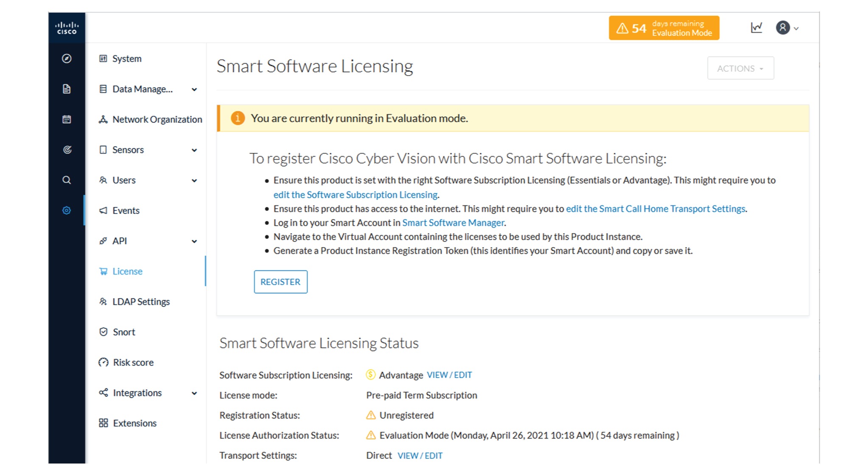Expand the Users section
The height and width of the screenshot is (475, 868).
pyautogui.click(x=194, y=180)
